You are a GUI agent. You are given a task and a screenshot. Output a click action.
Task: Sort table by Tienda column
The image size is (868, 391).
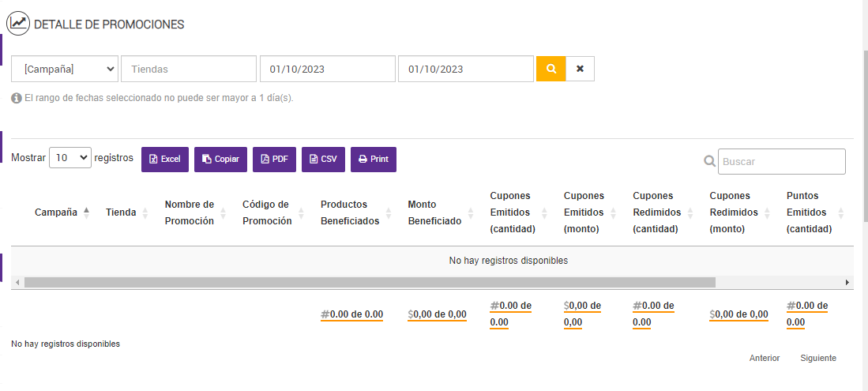pos(126,212)
